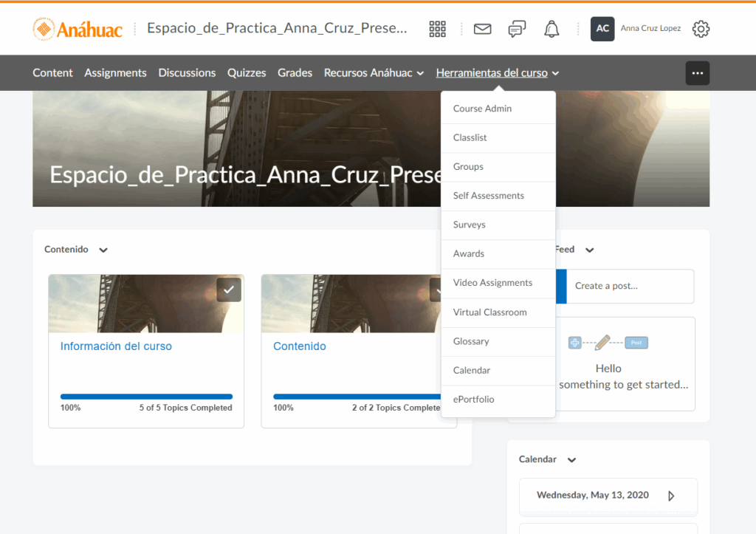The image size is (756, 534).
Task: Open subscription alerts chat bubbles icon
Action: [x=518, y=29]
